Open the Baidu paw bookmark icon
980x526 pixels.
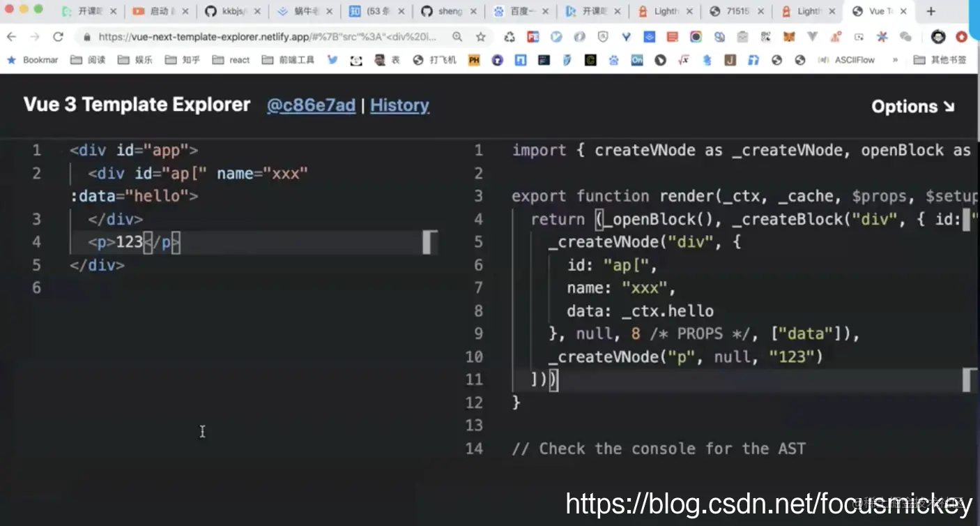(x=613, y=60)
